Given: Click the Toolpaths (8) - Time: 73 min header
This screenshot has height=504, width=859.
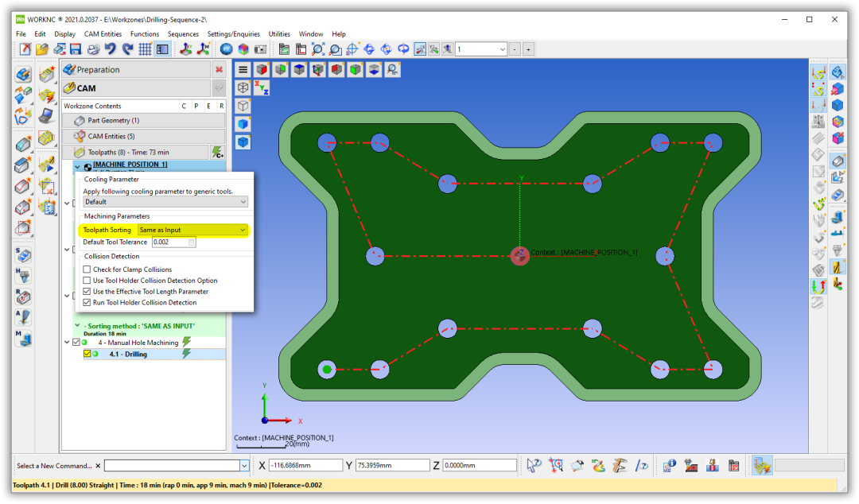Looking at the screenshot, I should (136, 153).
